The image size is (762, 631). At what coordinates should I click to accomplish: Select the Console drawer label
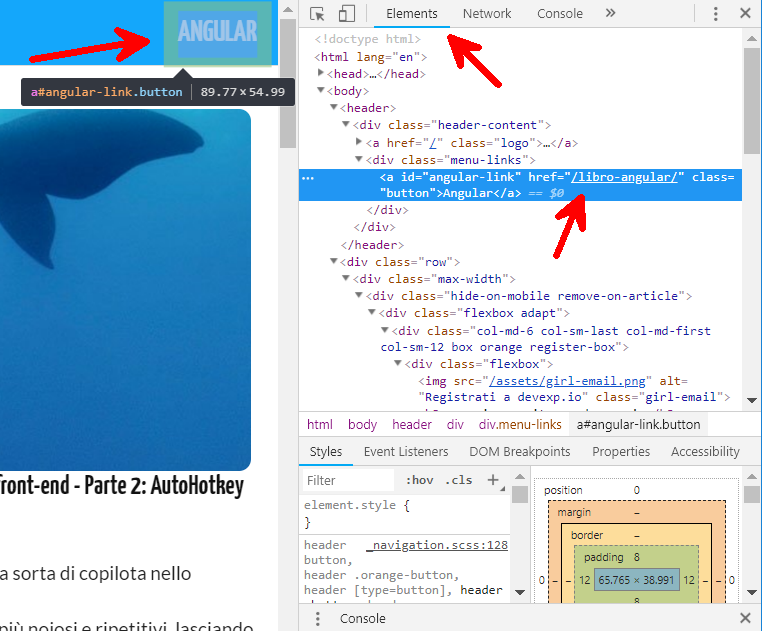[363, 618]
